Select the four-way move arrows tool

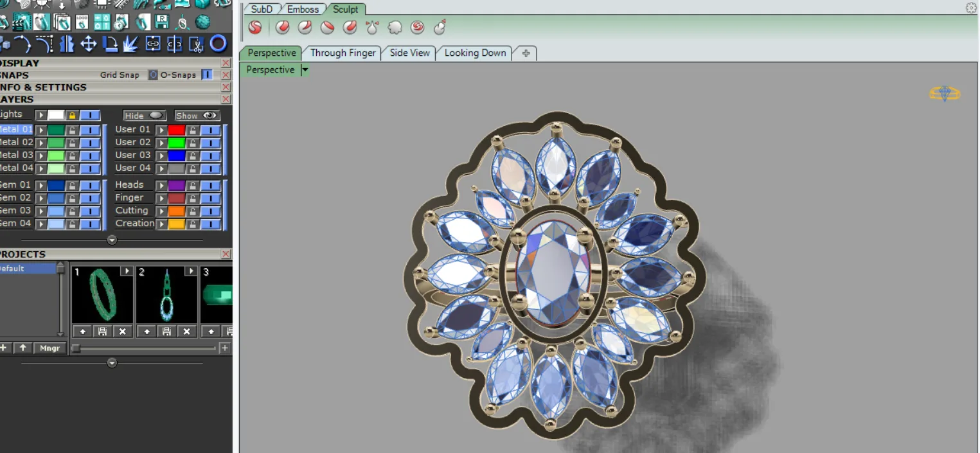pos(88,44)
